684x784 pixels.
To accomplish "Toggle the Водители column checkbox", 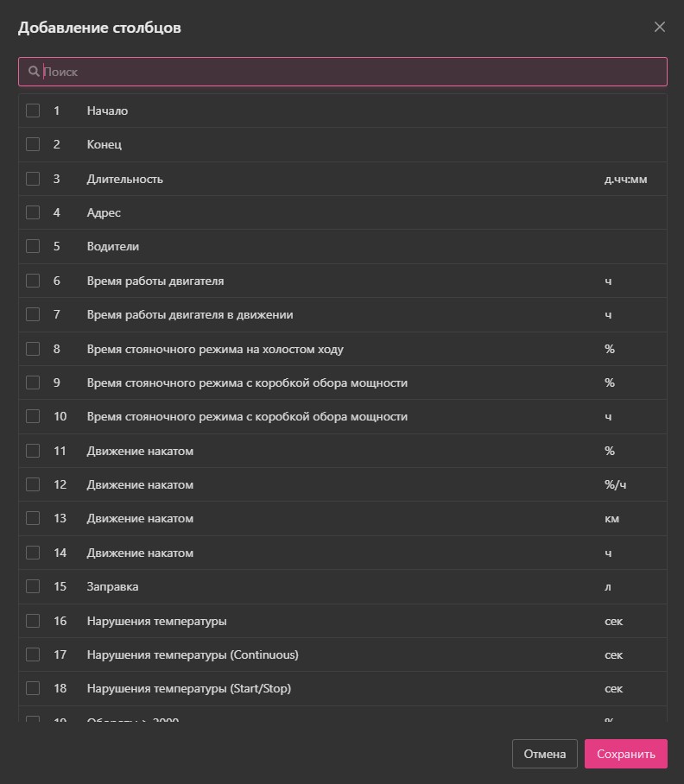I will (33, 246).
